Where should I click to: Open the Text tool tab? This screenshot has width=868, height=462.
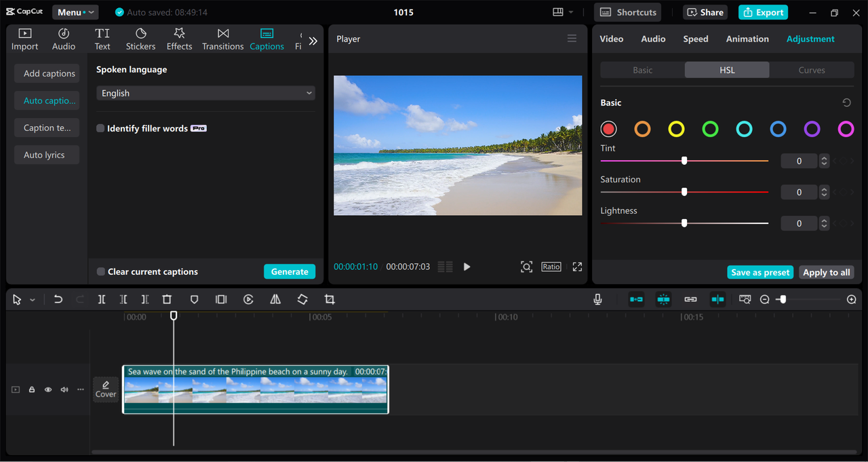click(102, 39)
